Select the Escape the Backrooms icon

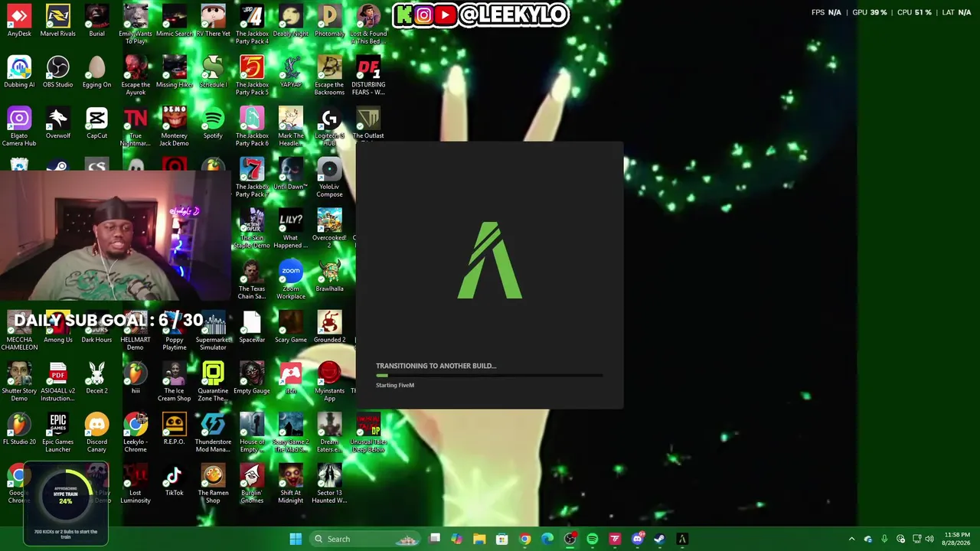[329, 75]
